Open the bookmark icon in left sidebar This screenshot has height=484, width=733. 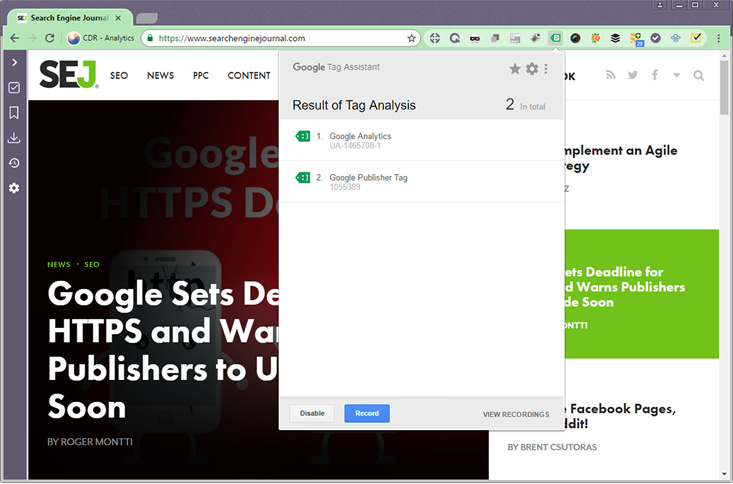[x=14, y=112]
